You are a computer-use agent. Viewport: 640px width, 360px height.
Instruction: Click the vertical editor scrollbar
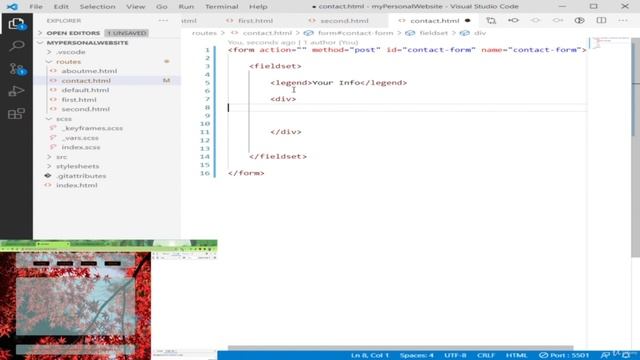635,147
